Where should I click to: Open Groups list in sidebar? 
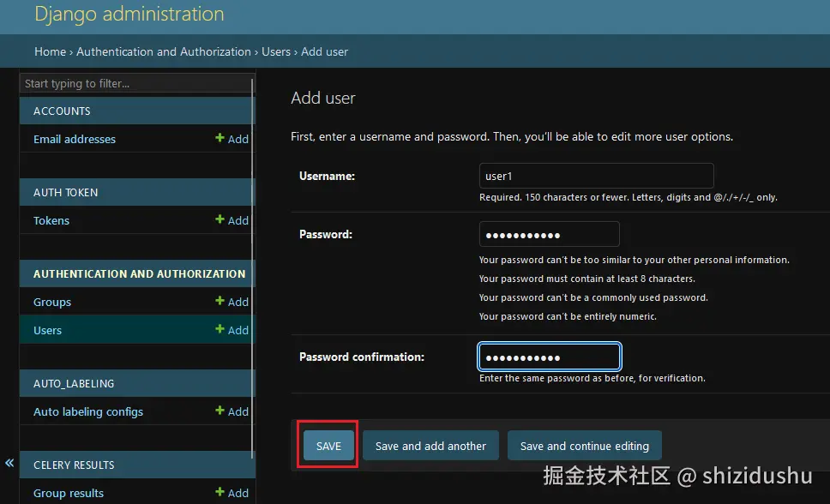(51, 303)
